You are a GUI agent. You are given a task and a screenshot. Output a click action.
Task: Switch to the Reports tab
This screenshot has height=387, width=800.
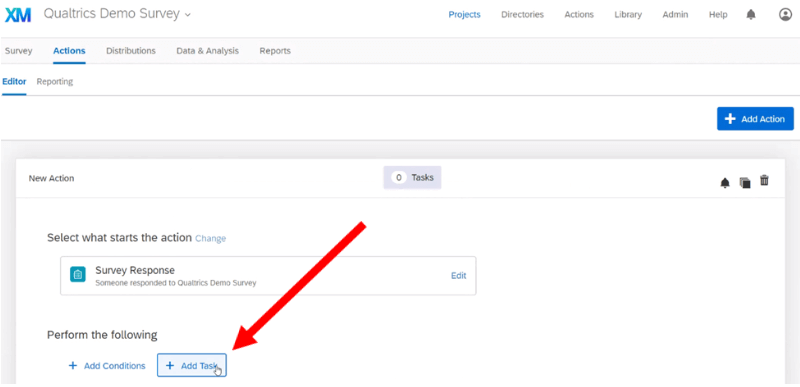pos(275,51)
